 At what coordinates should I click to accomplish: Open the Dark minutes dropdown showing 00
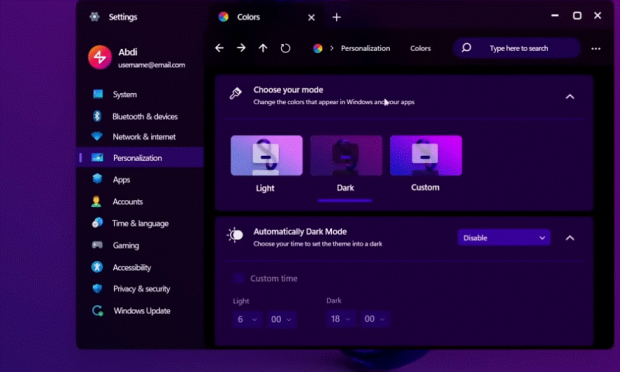[x=375, y=319]
